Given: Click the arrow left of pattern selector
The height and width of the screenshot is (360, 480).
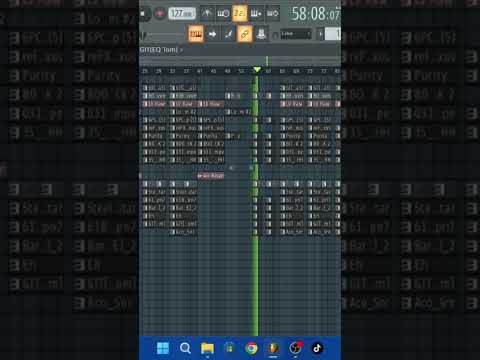Looking at the screenshot, I should pyautogui.click(x=320, y=34).
